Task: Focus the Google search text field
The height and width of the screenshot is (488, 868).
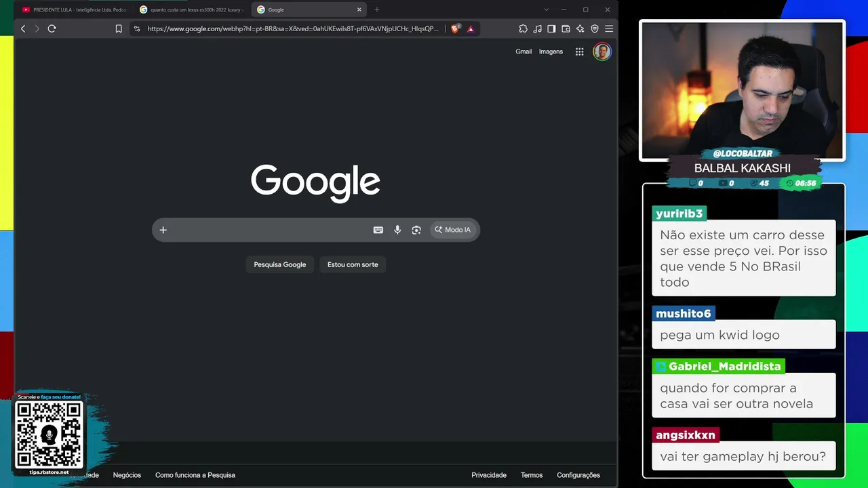Action: tap(270, 230)
